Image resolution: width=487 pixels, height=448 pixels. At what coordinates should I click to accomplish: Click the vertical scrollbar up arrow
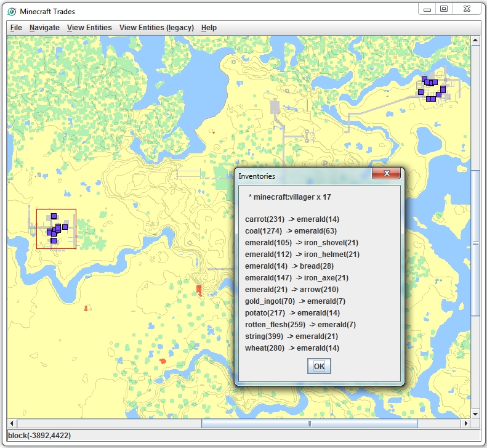point(475,41)
